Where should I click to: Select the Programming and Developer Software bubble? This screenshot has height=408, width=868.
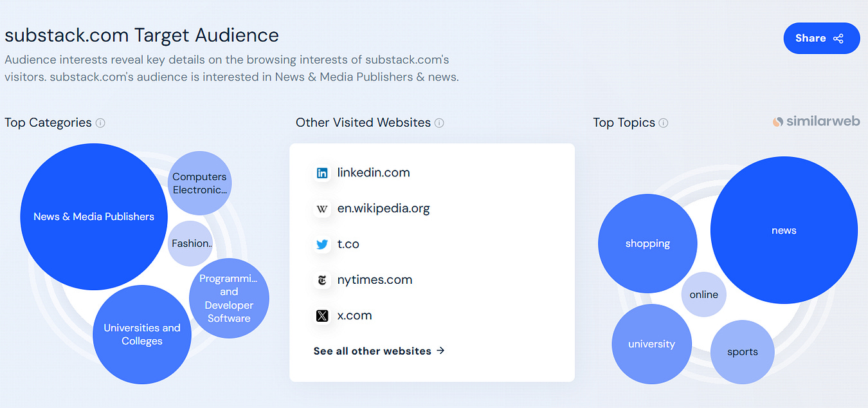(x=229, y=298)
